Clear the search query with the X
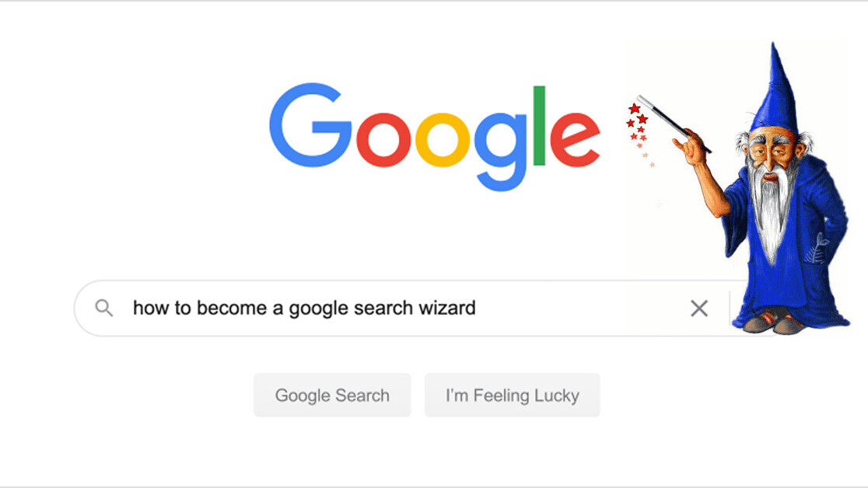 tap(699, 308)
